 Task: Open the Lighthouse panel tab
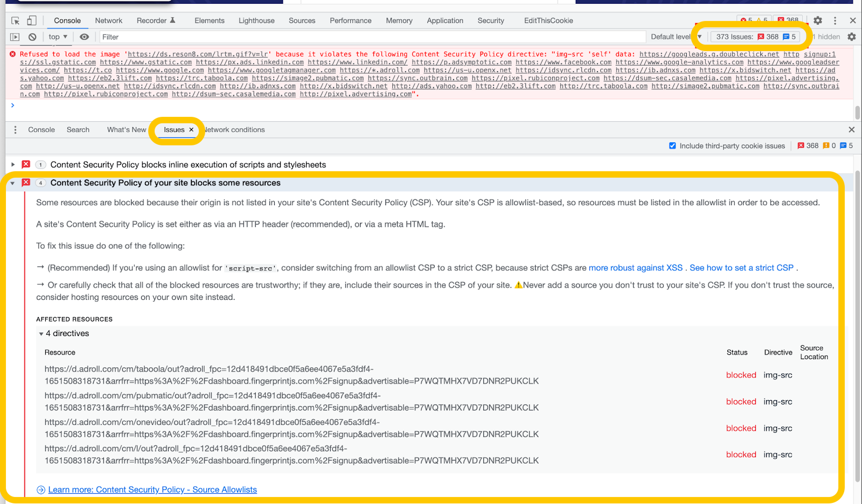256,20
